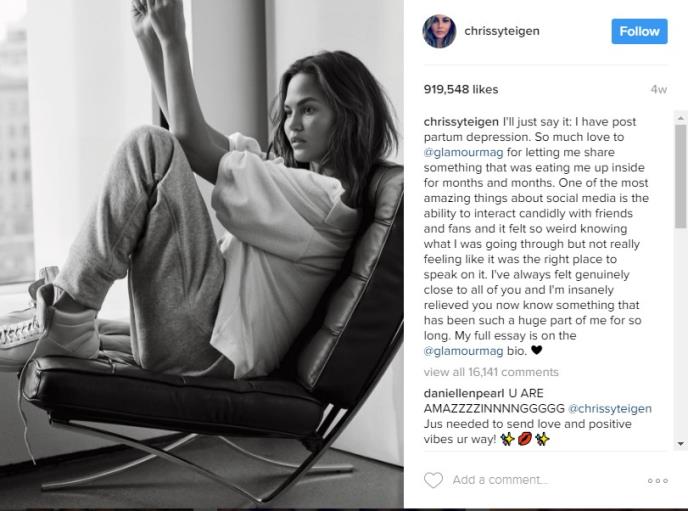Screen dimensions: 688x511
Task: Click the scrollbar down arrow
Action: [x=681, y=444]
